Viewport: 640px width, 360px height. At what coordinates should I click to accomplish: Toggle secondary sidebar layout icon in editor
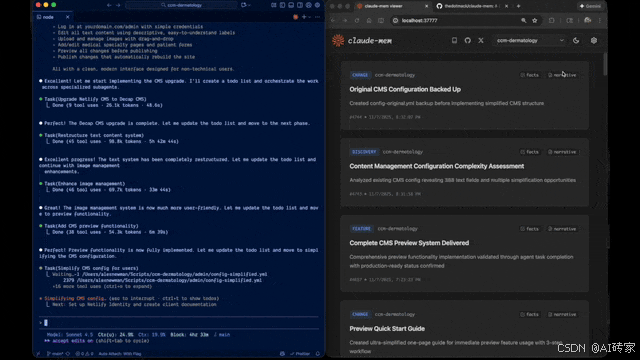pyautogui.click(x=300, y=5)
